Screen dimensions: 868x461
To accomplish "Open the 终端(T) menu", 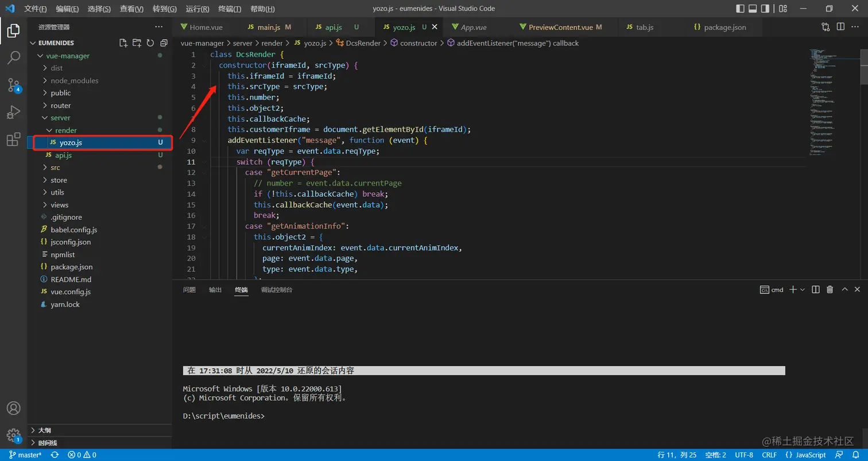I will pos(230,9).
